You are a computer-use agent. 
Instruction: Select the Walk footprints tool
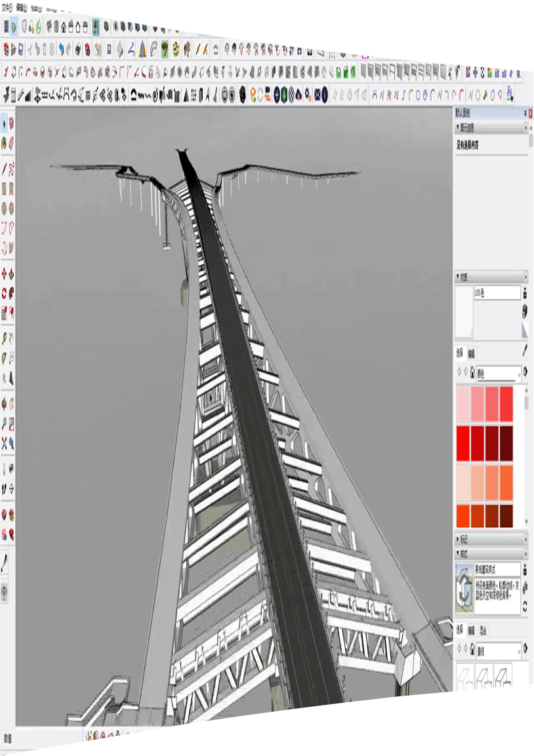point(5,489)
